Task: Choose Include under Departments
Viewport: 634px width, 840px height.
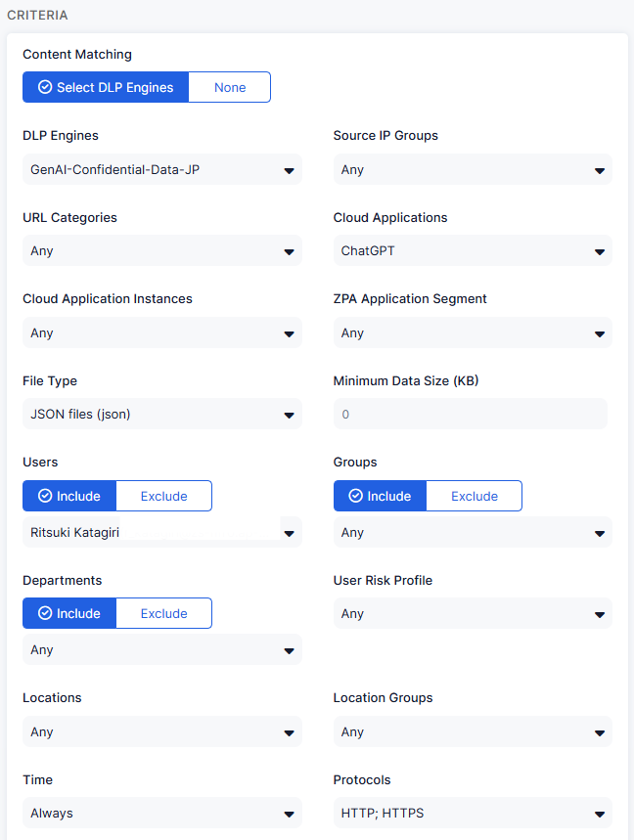Action: (x=69, y=613)
